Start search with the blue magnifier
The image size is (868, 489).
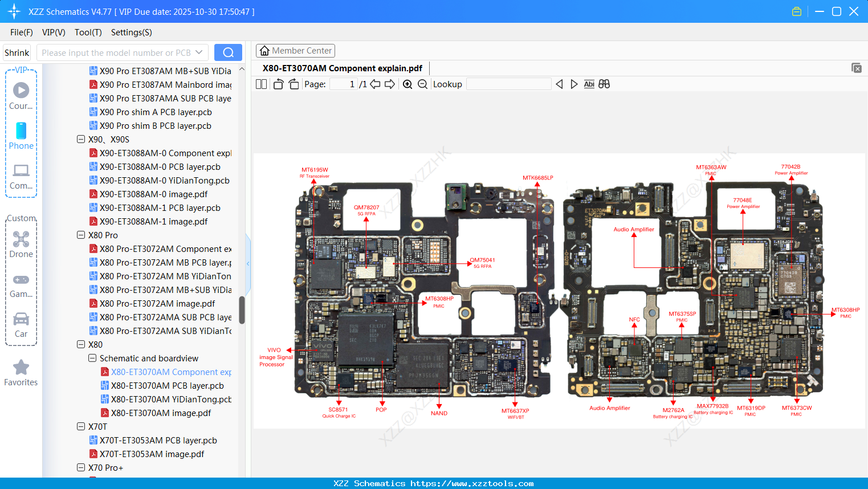point(227,52)
